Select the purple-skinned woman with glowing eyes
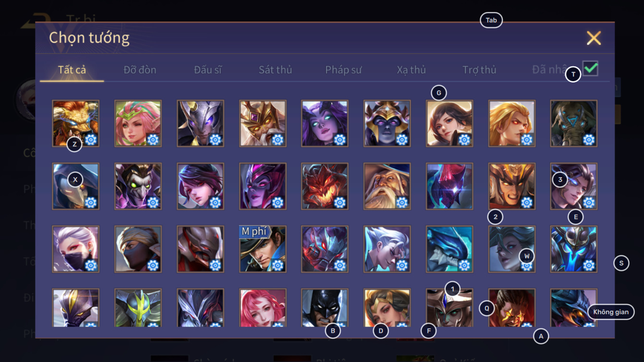The height and width of the screenshot is (362, 644). point(325,123)
